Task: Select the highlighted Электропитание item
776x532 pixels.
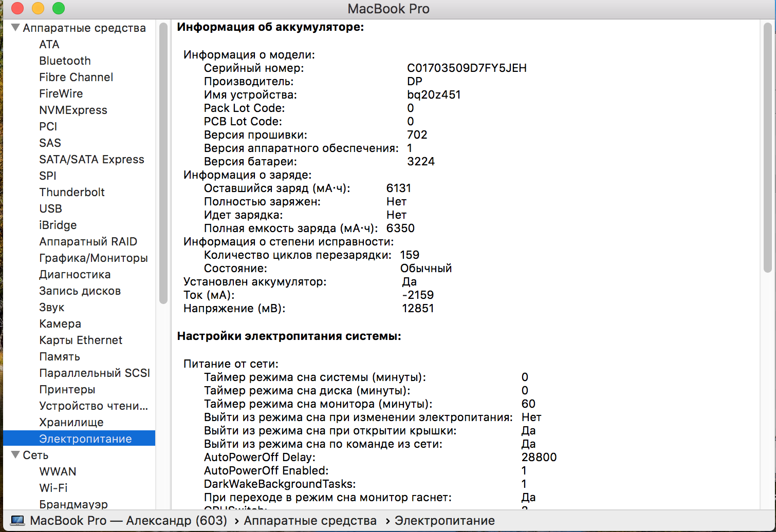Action: (79, 439)
